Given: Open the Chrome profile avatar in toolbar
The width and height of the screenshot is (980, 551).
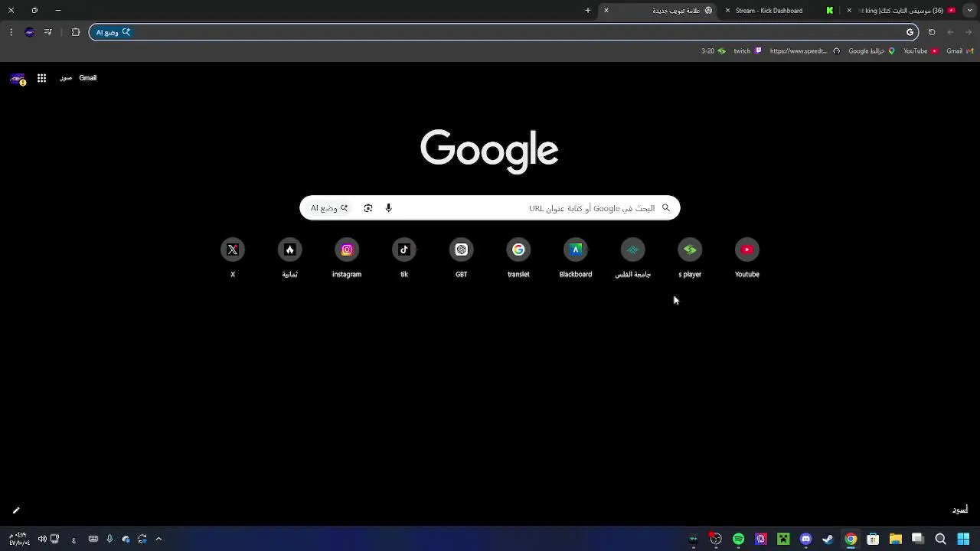Looking at the screenshot, I should [x=30, y=32].
